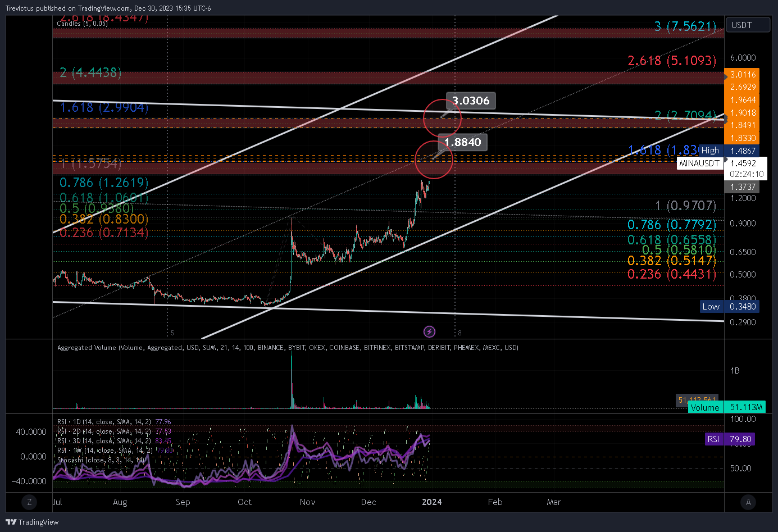The image size is (778, 532).
Task: Click the Z timezone icon at bottom-left
Action: click(x=29, y=502)
